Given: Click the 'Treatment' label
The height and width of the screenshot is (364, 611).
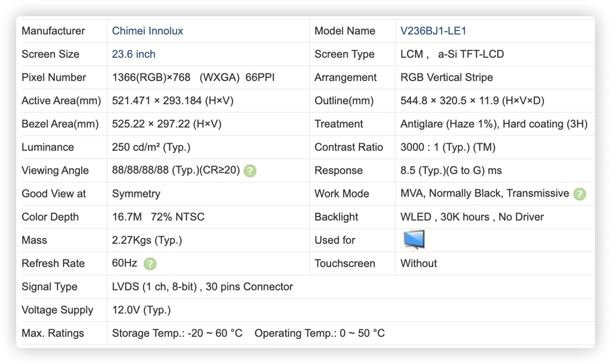Looking at the screenshot, I should (339, 124).
